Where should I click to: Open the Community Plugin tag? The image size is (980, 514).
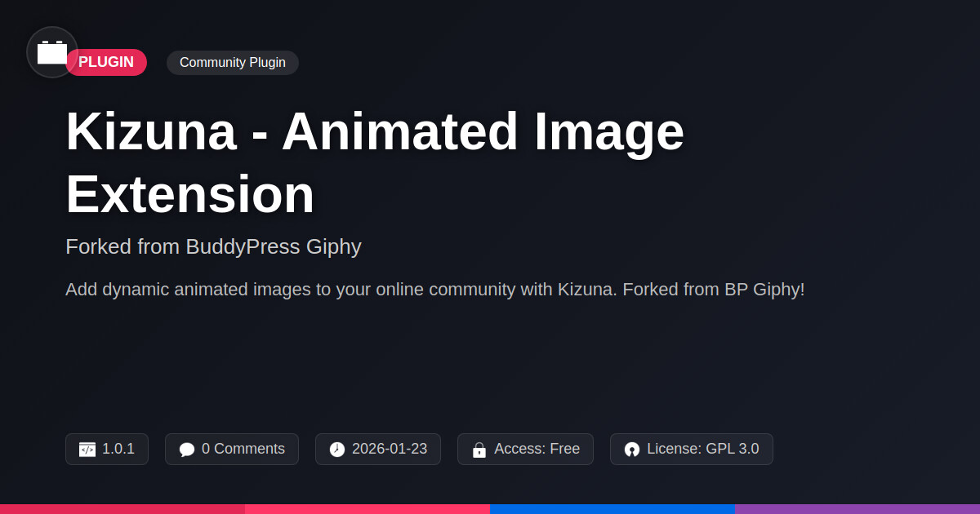[233, 63]
